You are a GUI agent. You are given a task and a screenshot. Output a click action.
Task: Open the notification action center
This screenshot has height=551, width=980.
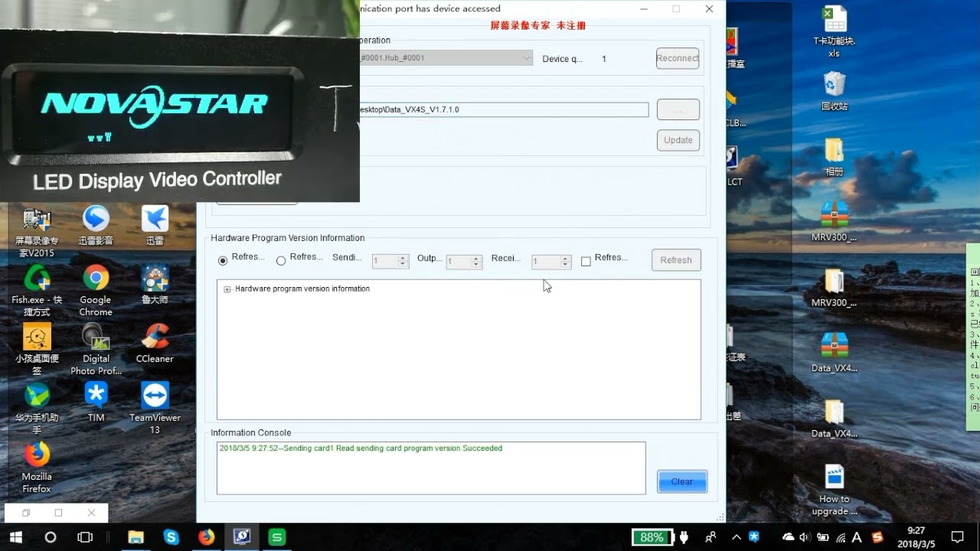pos(957,537)
